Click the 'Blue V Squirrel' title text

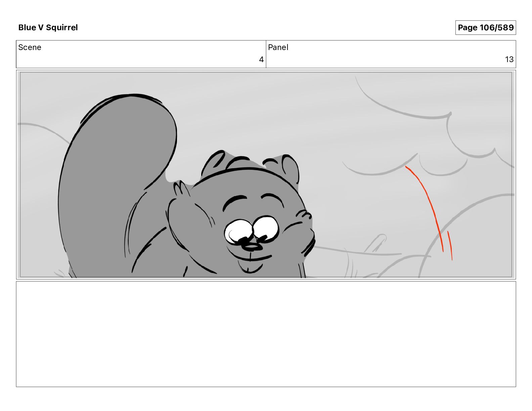48,28
